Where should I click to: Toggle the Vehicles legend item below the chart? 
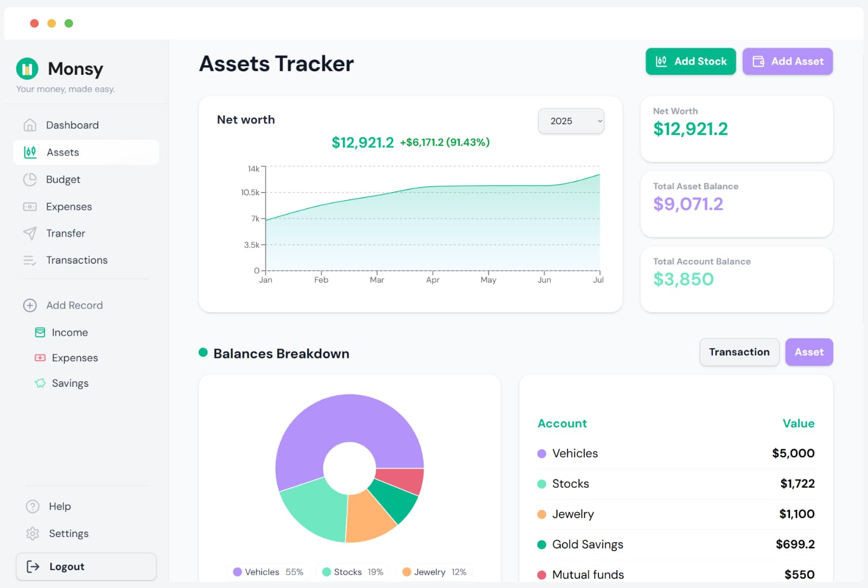click(x=266, y=572)
